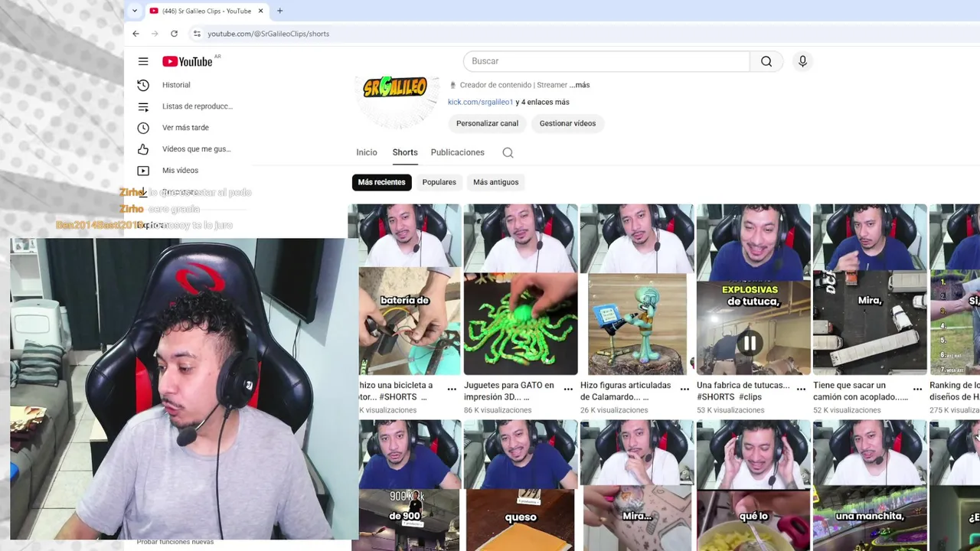Open options menu for camión con acoplado short
This screenshot has width=980, height=551.
917,390
